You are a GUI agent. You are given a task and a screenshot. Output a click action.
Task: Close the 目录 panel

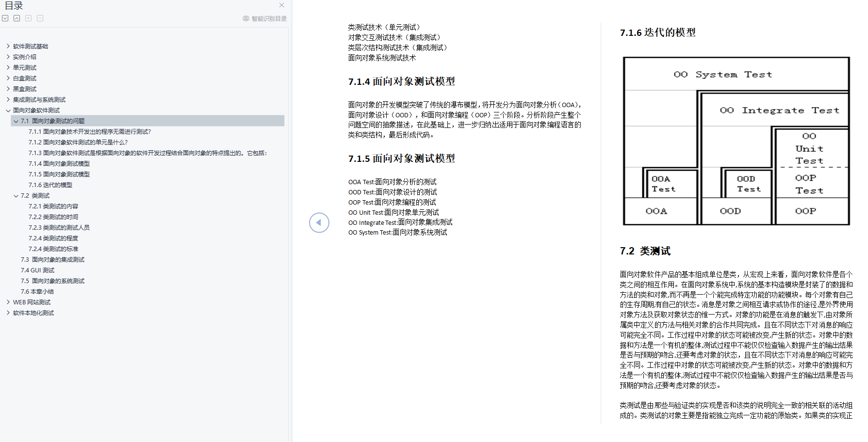tap(281, 5)
